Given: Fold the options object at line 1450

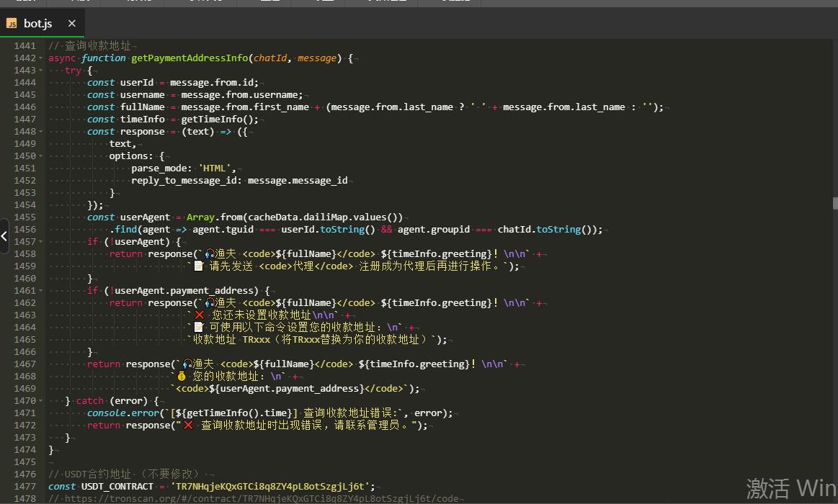Looking at the screenshot, I should click(x=40, y=156).
